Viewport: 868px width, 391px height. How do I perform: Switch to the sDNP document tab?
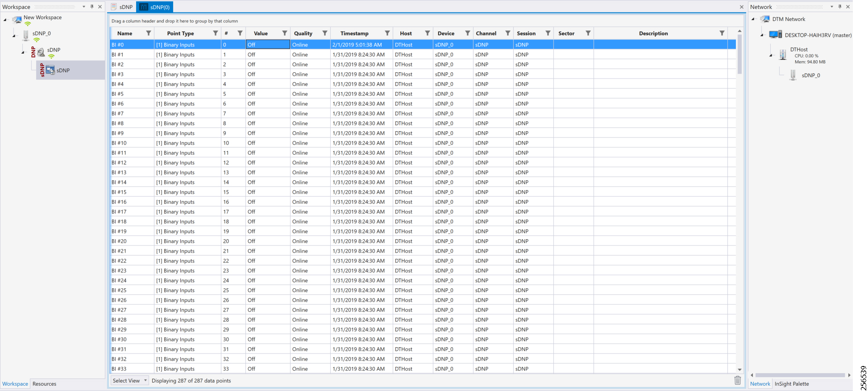(122, 7)
